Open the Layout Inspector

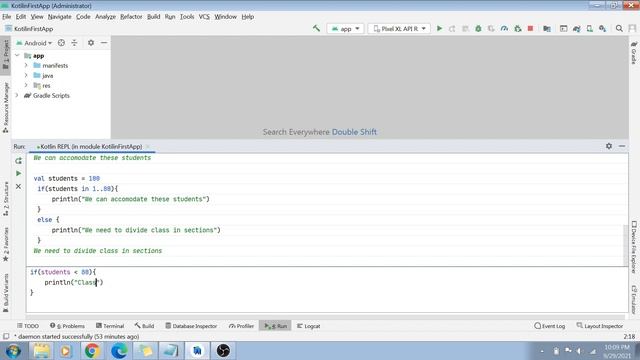(600, 326)
